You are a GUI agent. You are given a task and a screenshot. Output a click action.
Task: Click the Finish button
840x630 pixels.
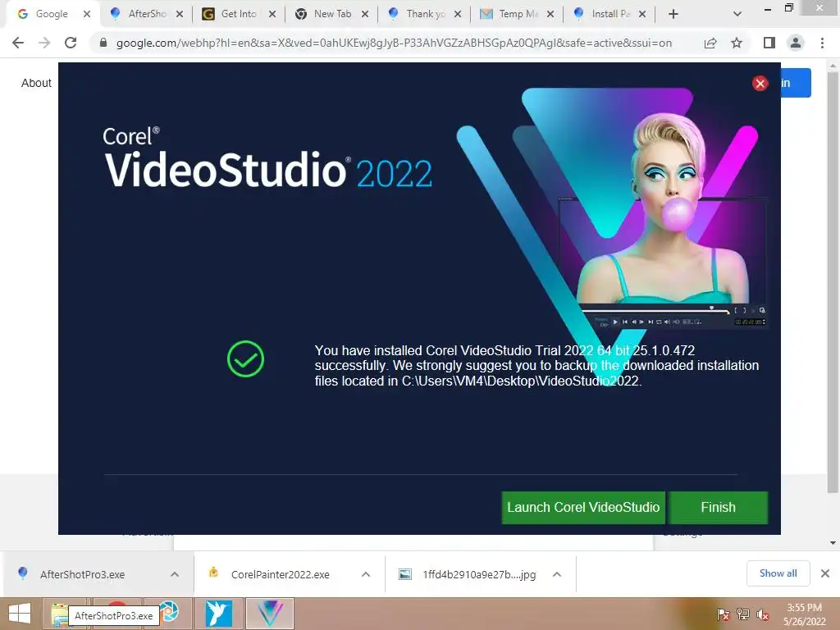coord(718,507)
